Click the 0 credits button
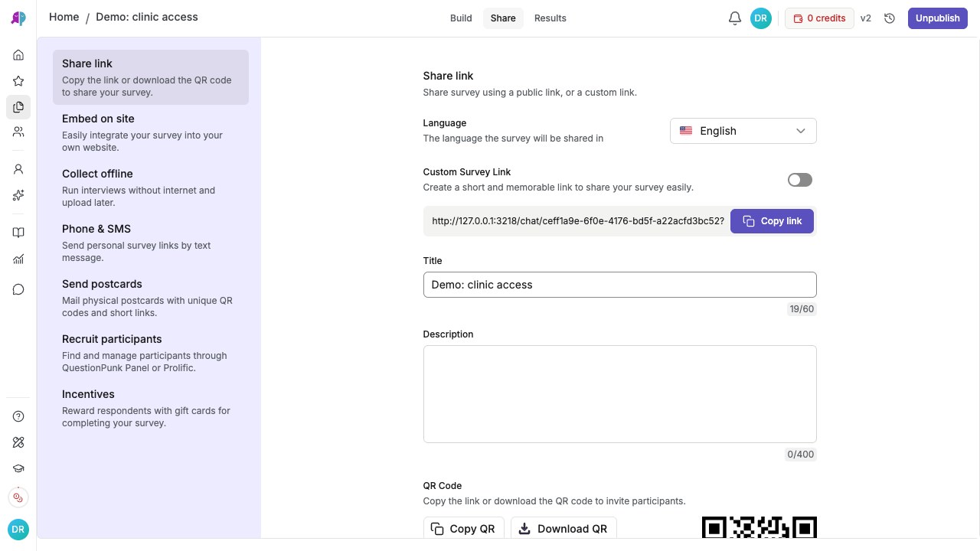The height and width of the screenshot is (551, 980). (x=819, y=18)
